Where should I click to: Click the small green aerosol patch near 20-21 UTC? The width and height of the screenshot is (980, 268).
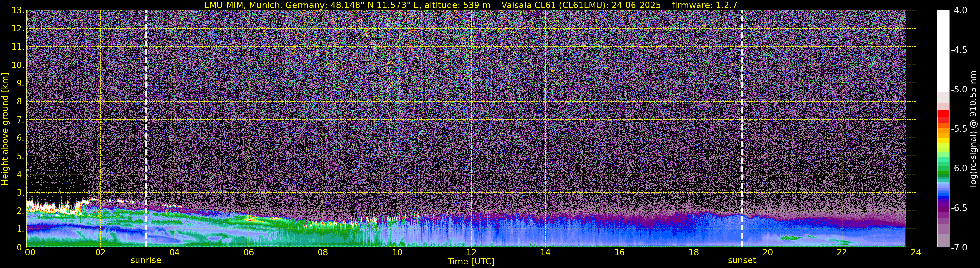click(x=791, y=238)
